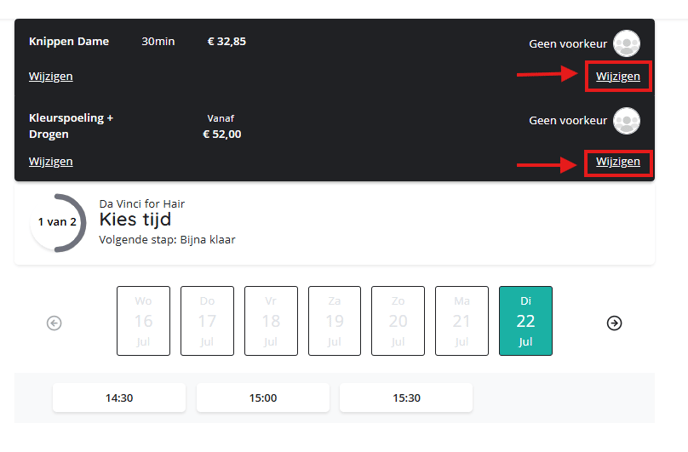Choose the 15:00 time slot
688x452 pixels.
click(263, 398)
